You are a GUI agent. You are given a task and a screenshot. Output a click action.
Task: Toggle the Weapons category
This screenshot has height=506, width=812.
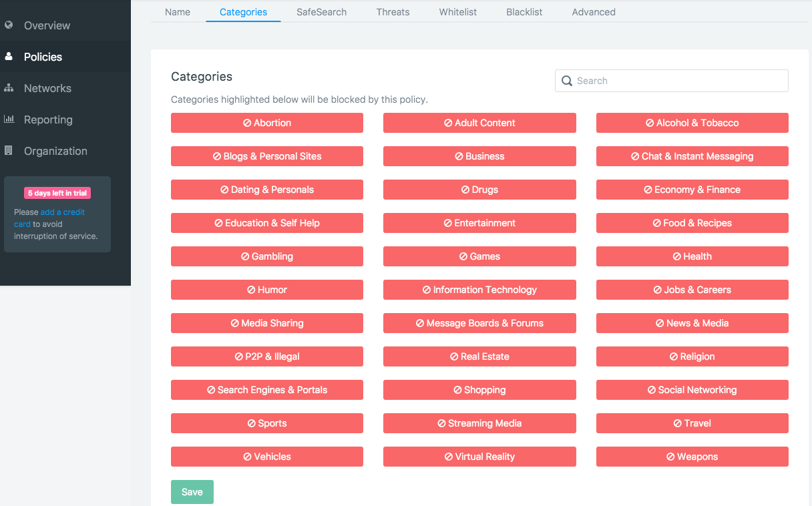[692, 457]
